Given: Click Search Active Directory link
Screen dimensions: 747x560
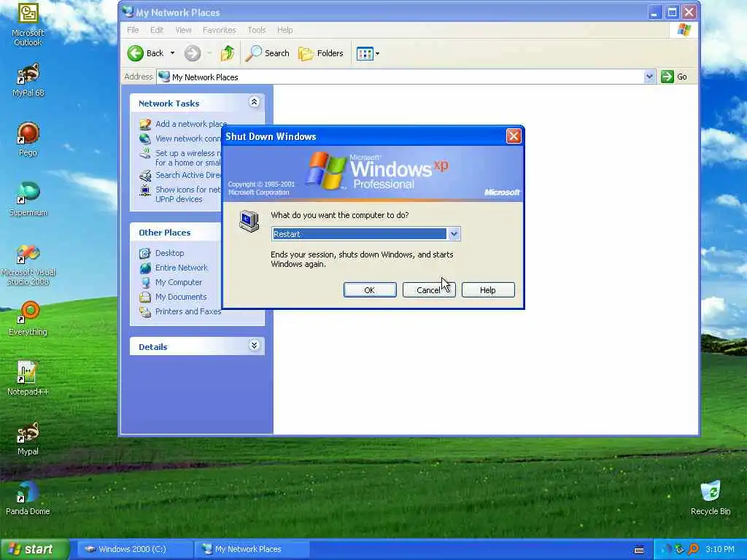Looking at the screenshot, I should point(188,175).
